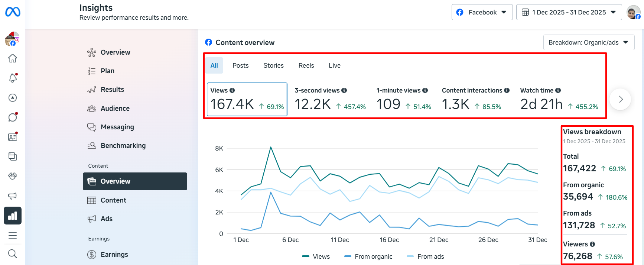Open the home icon in the sidebar
The width and height of the screenshot is (644, 265).
coord(13,58)
